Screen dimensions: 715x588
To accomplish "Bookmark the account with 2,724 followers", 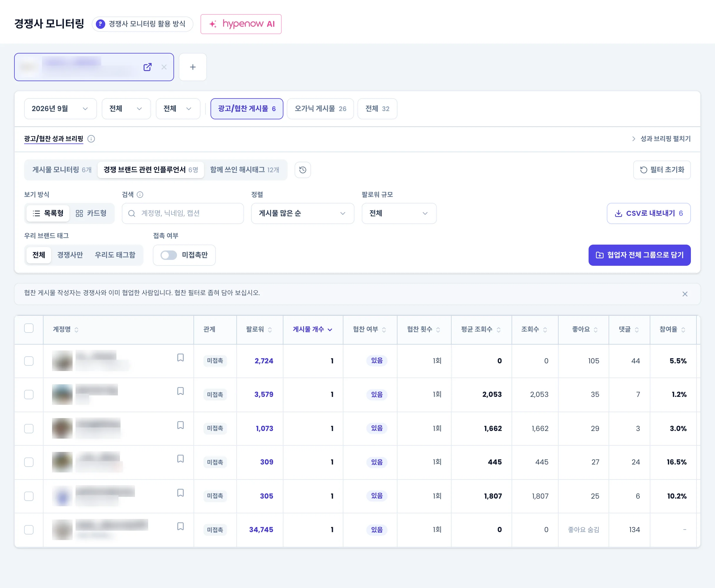I will pos(181,358).
